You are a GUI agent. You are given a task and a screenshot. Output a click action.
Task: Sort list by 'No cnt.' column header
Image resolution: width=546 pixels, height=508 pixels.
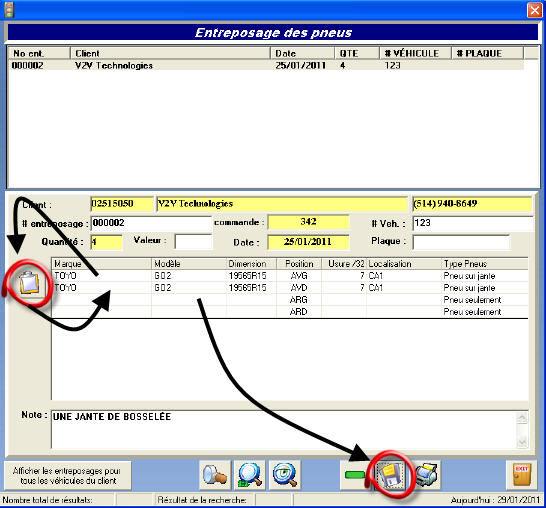pyautogui.click(x=39, y=53)
